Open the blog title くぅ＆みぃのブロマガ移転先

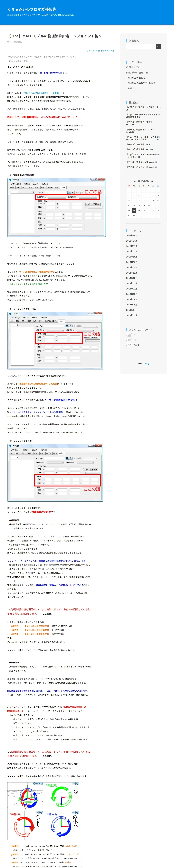(32, 9)
